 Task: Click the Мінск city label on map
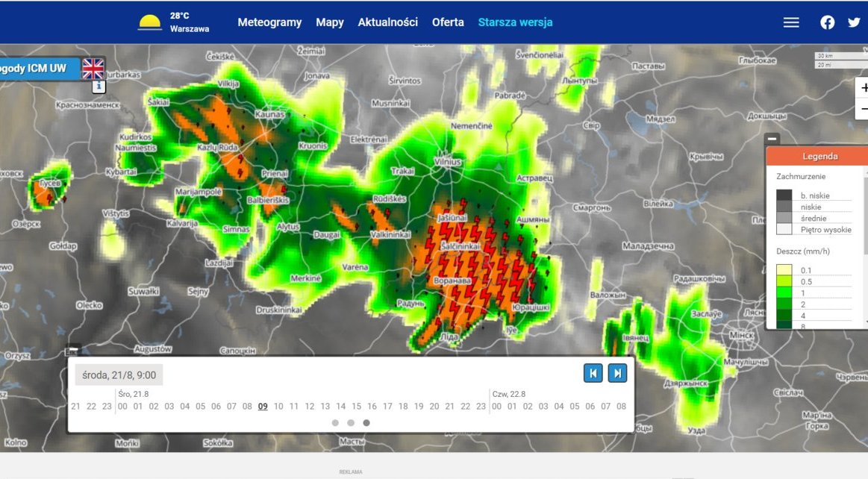click(x=741, y=335)
